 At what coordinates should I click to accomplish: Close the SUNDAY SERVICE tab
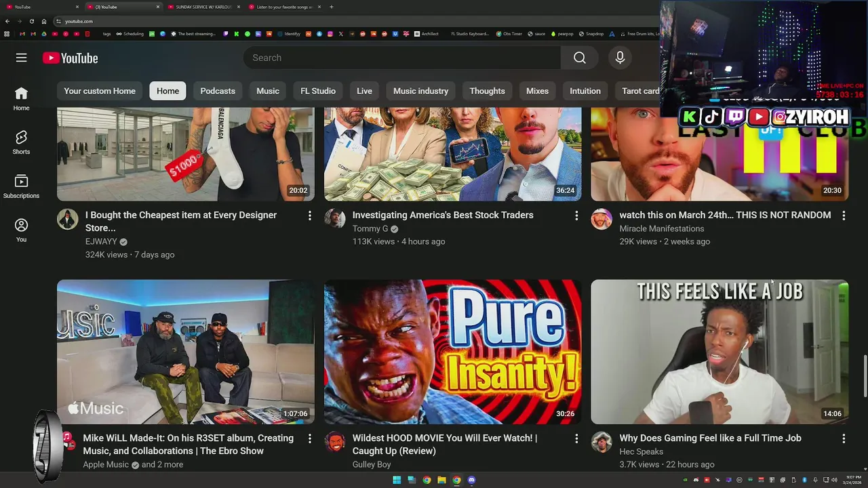coord(238,7)
